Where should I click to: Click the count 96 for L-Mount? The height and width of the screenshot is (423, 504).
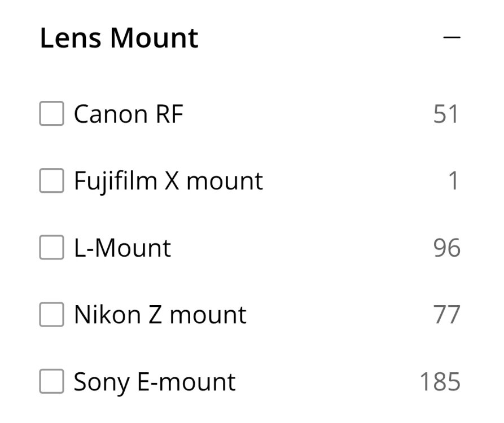[x=446, y=248]
